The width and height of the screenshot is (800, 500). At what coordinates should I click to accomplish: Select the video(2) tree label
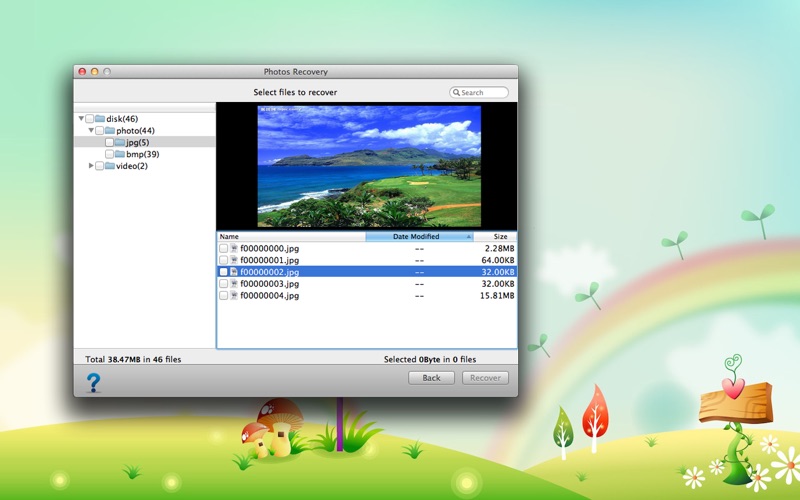132,166
